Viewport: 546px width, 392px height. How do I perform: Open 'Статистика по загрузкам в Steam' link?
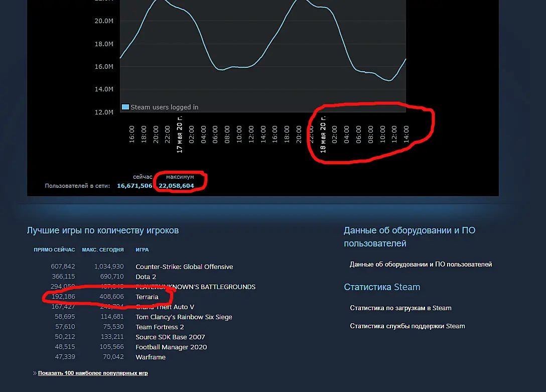coord(400,308)
